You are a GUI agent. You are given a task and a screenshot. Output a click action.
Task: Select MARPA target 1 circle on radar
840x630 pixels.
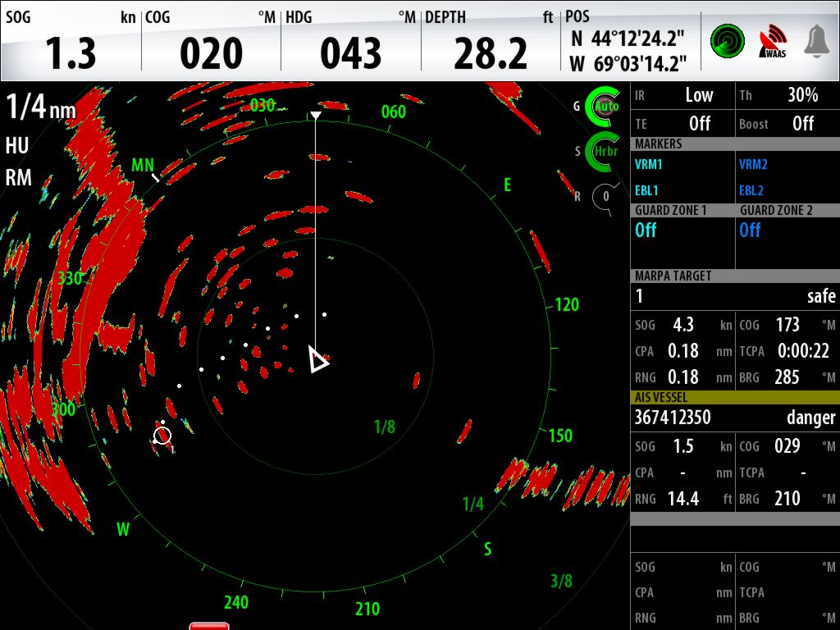tap(162, 436)
